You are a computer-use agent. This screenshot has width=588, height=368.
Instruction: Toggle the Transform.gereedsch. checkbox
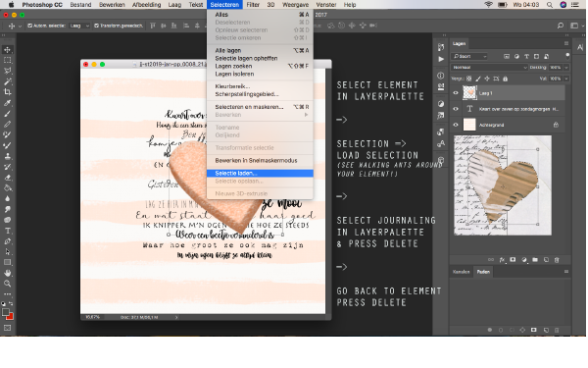(x=96, y=26)
